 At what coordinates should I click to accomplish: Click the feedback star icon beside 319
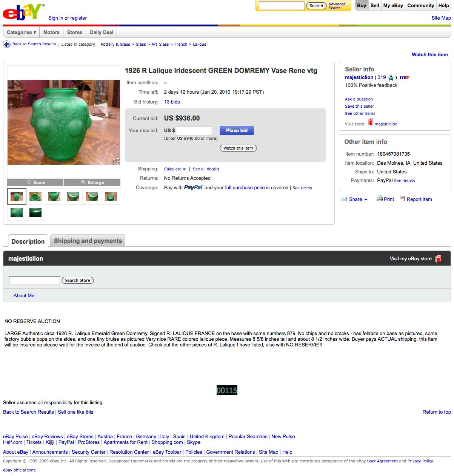(391, 77)
